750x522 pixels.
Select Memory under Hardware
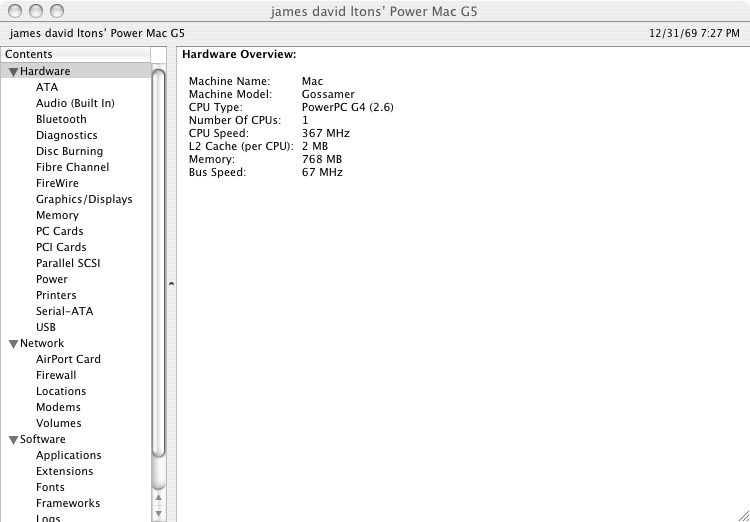pyautogui.click(x=57, y=215)
